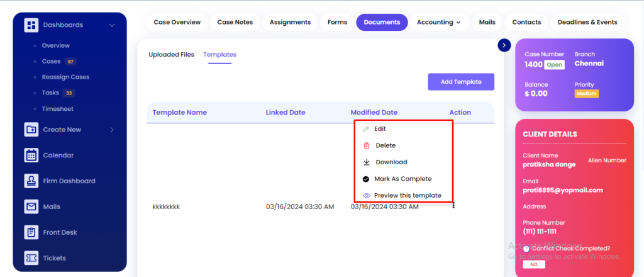This screenshot has height=277, width=644.
Task: Click the Tickets sidebar label
Action: [x=55, y=258]
